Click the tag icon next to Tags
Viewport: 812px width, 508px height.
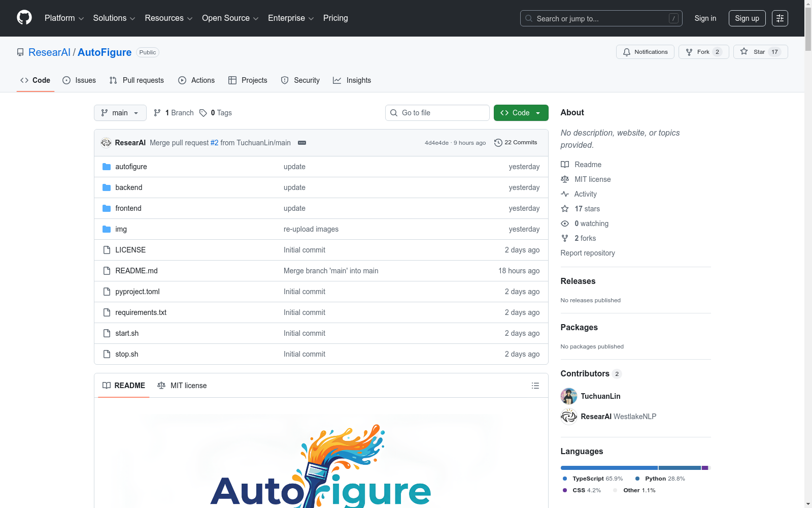pos(203,113)
